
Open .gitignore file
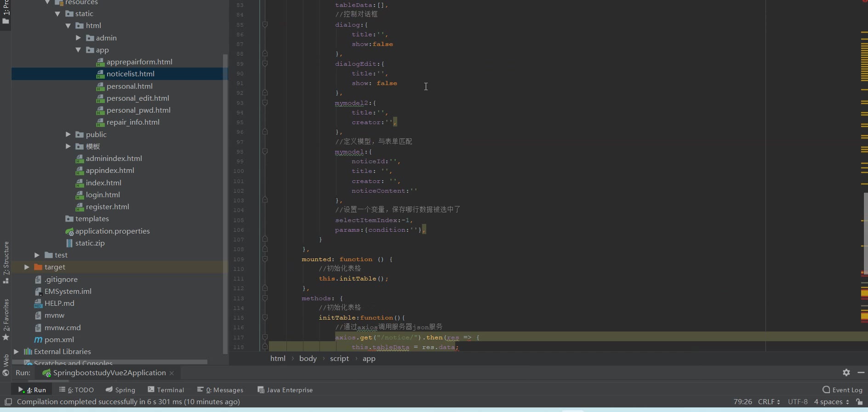pos(61,279)
